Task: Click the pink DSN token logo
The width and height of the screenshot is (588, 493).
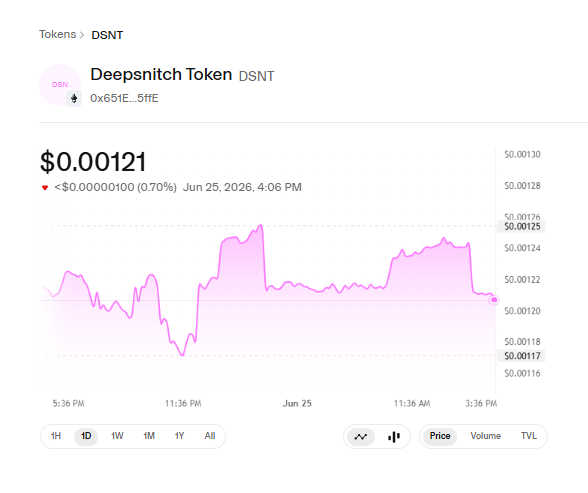Action: [x=60, y=85]
